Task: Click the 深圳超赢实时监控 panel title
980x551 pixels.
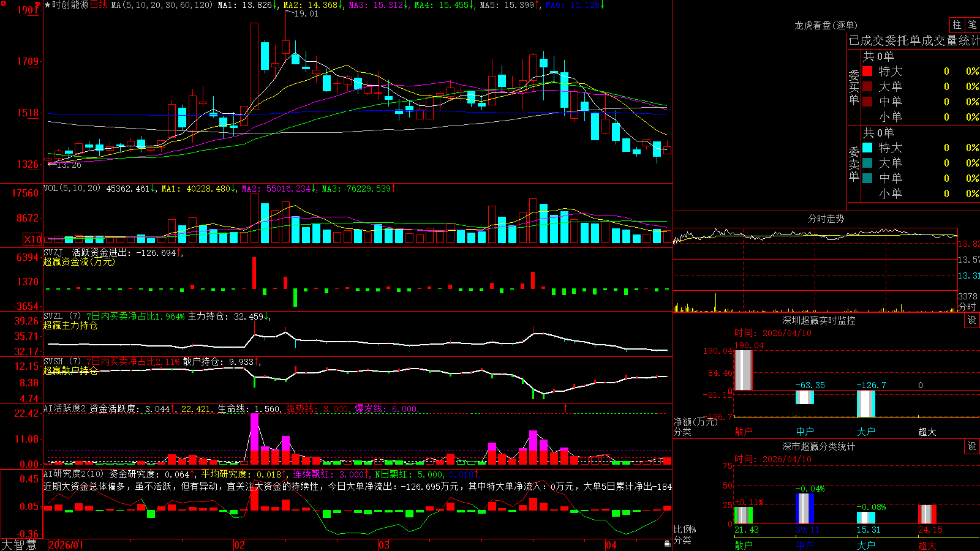Action: pos(818,320)
